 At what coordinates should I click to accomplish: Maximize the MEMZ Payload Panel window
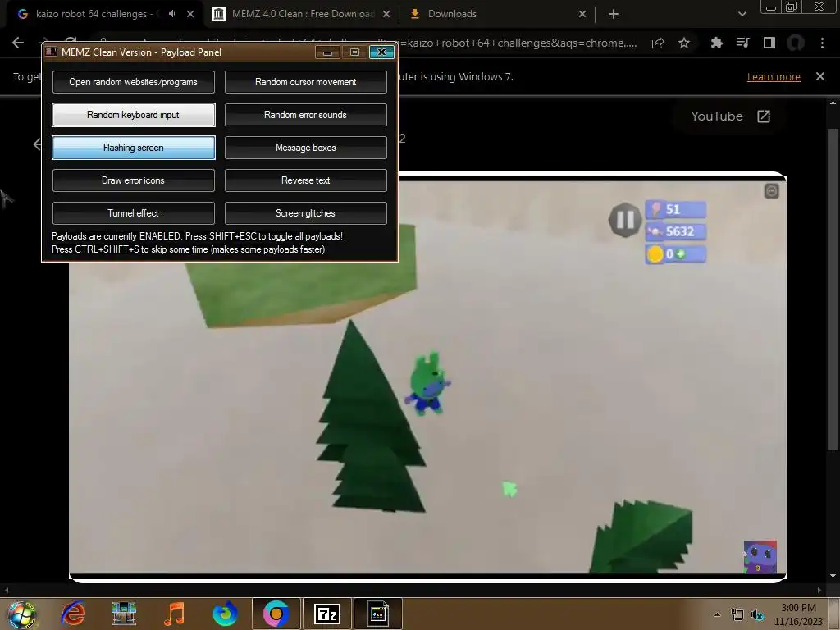[354, 52]
